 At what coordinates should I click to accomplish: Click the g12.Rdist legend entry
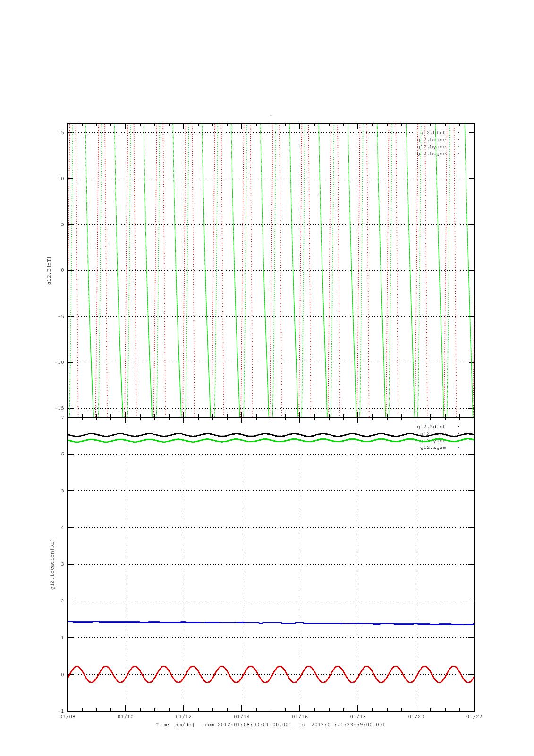pyautogui.click(x=431, y=427)
